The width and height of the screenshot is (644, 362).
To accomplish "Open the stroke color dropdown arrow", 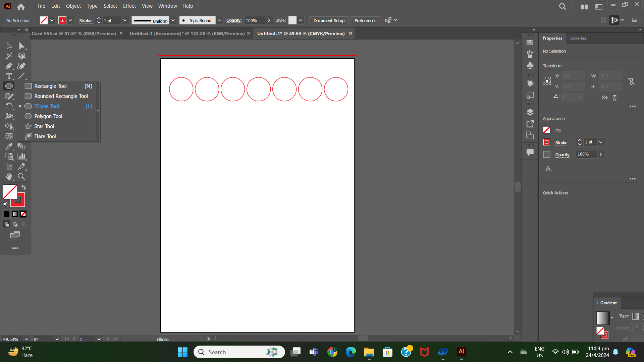I will 70,20.
